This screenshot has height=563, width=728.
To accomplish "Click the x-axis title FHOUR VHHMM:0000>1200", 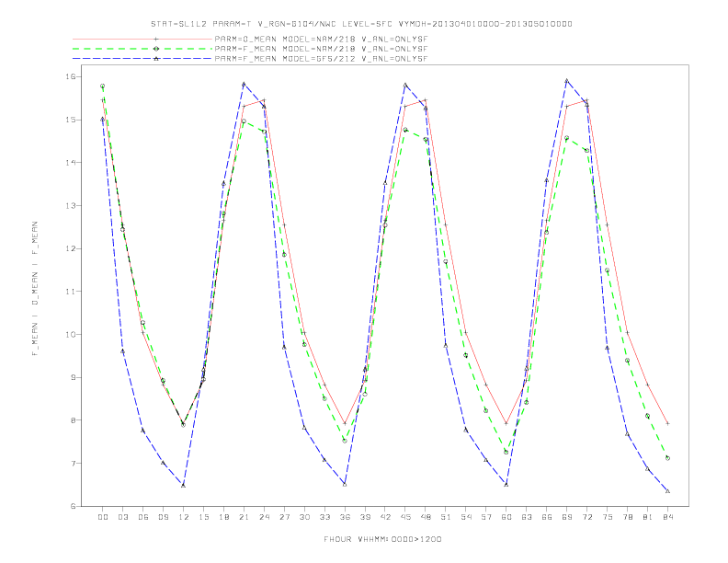I will point(382,539).
